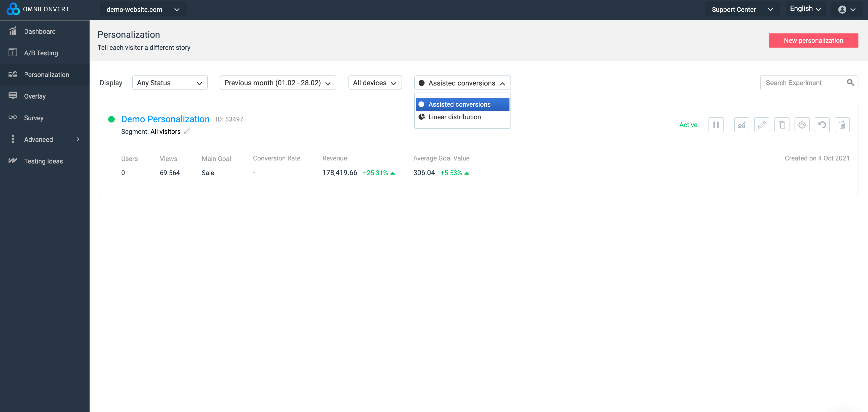Image resolution: width=868 pixels, height=412 pixels.
Task: Duplicate the experiment with copy icon
Action: (x=782, y=125)
